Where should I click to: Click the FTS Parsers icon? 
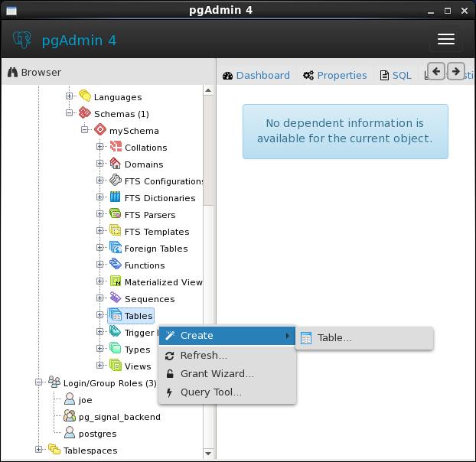pyautogui.click(x=116, y=214)
